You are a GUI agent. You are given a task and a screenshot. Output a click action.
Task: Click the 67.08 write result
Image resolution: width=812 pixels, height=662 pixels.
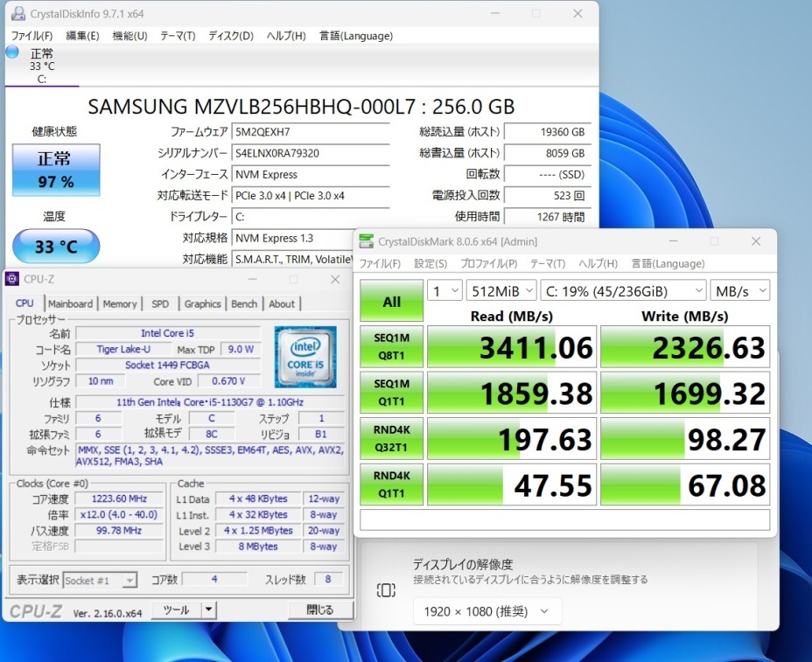(685, 485)
